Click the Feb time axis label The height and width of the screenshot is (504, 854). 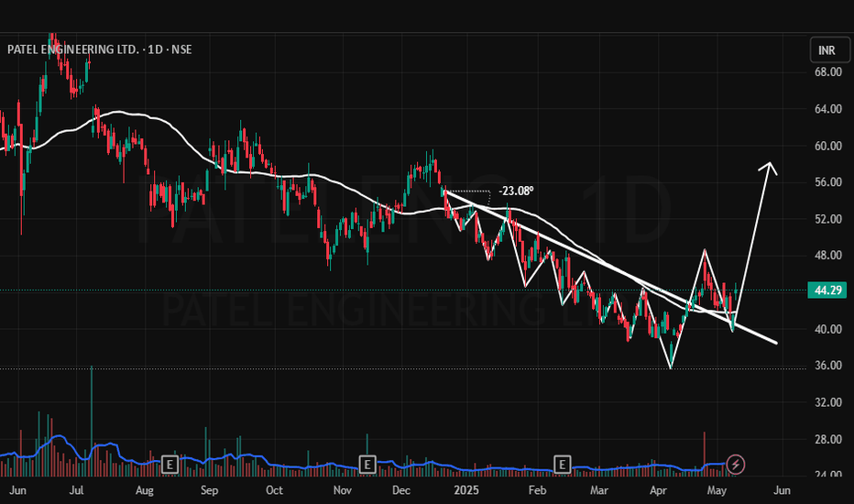(x=537, y=490)
